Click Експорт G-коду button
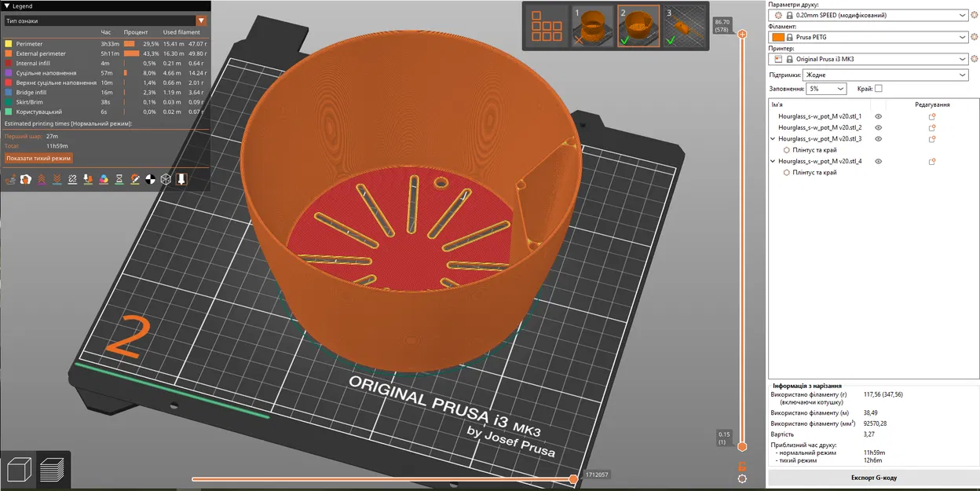980x491 pixels. pyautogui.click(x=873, y=478)
